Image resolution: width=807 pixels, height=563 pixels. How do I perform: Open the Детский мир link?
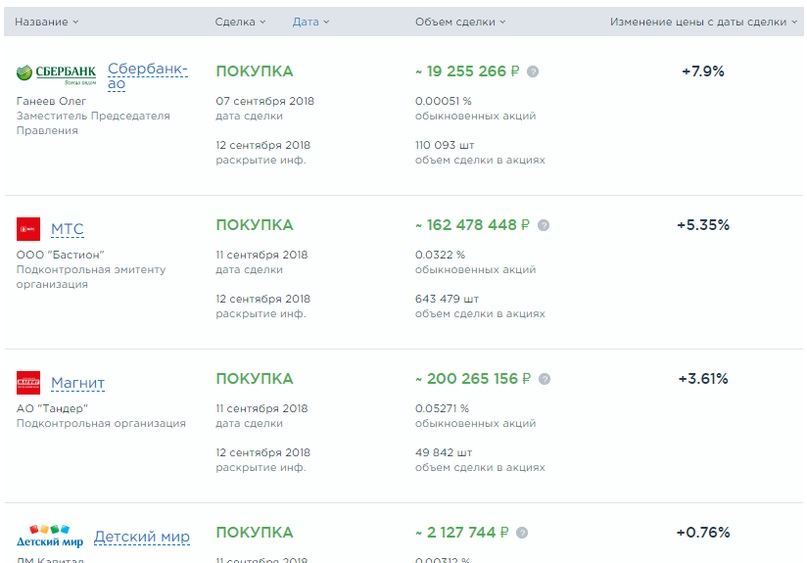[x=142, y=536]
